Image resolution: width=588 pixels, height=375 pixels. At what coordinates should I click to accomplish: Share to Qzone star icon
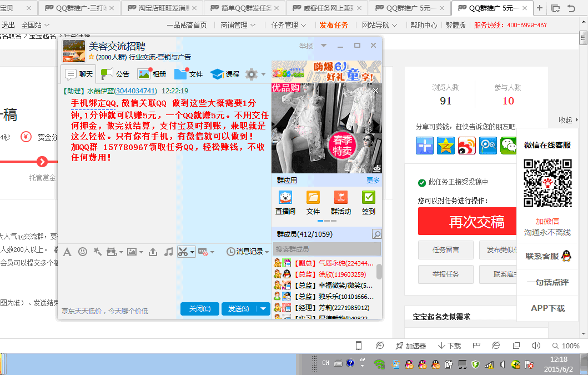pos(445,146)
